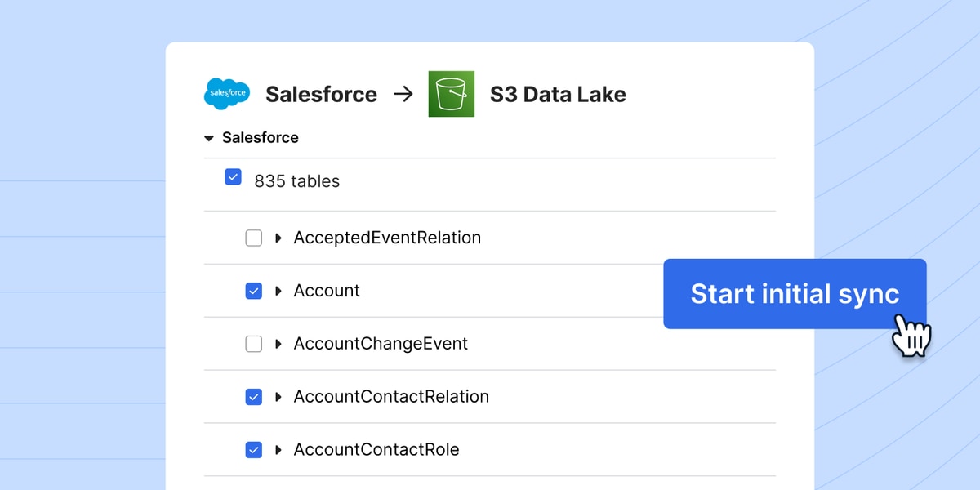
Task: Collapse the Salesforce schema triangle
Action: tap(209, 139)
